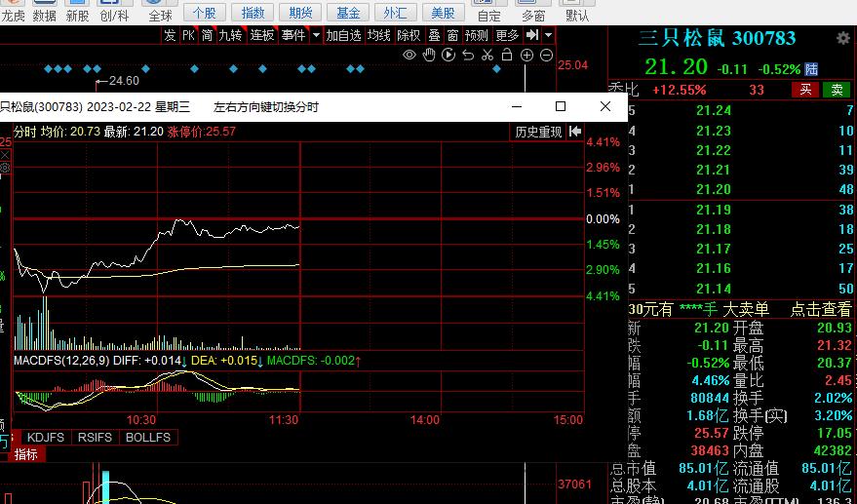Click the red 买 buy button
The height and width of the screenshot is (504, 857).
[x=805, y=90]
